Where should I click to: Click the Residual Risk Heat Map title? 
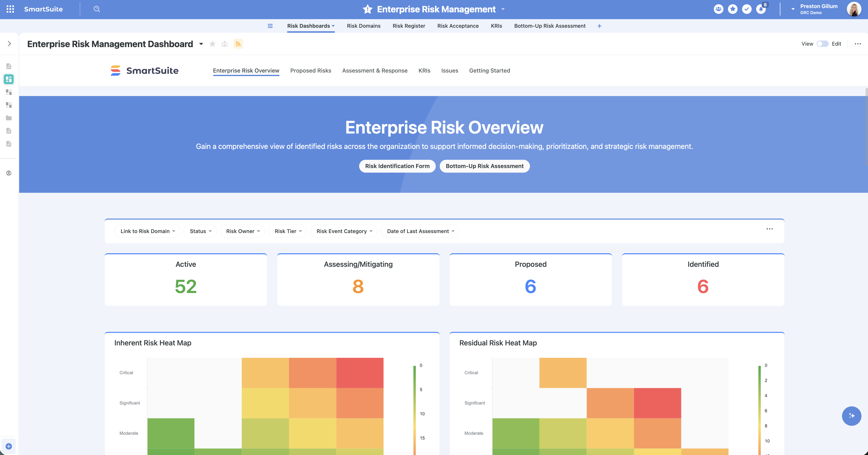click(x=498, y=343)
